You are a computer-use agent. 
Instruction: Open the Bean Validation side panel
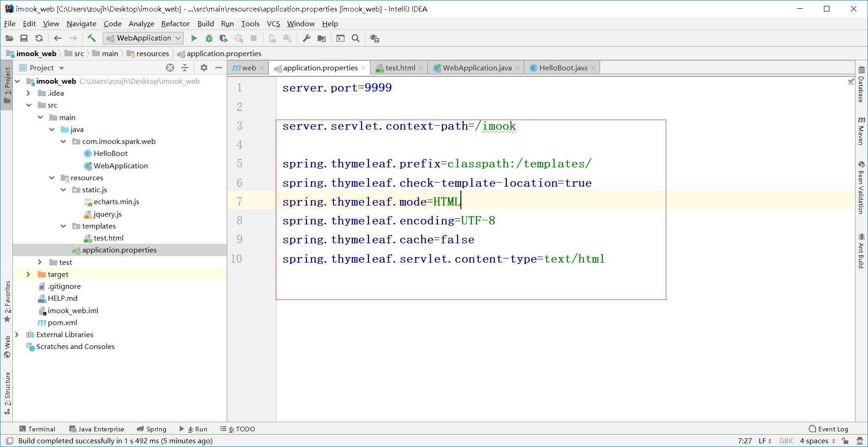(x=862, y=187)
